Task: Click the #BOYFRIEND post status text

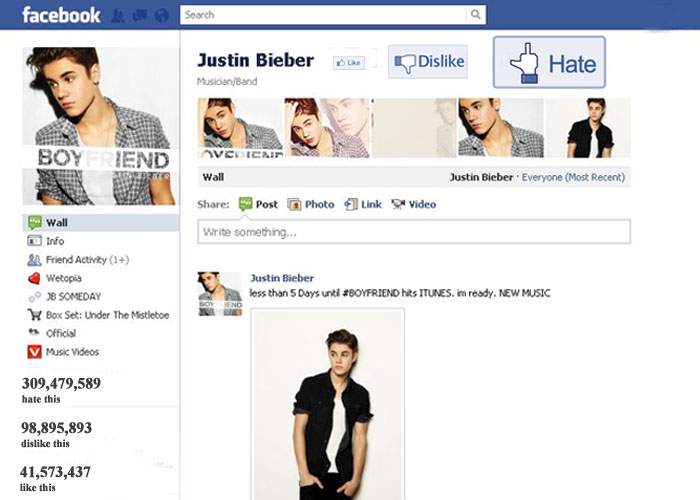Action: pos(400,293)
